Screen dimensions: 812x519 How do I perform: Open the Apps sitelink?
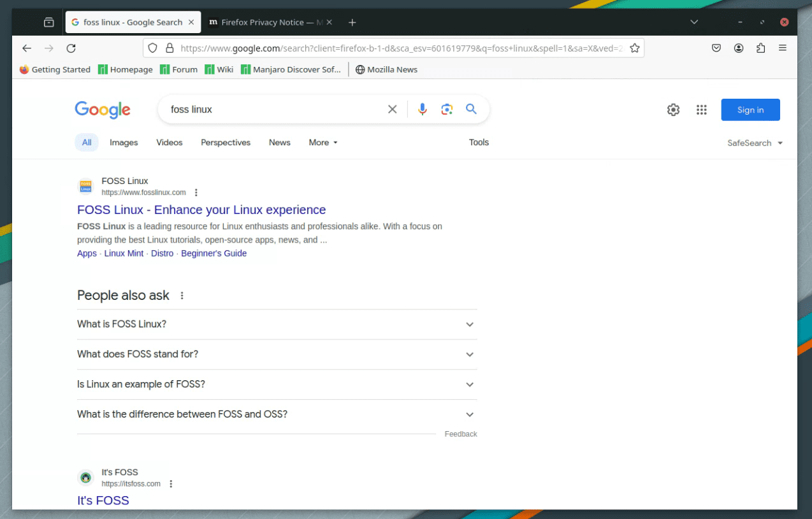[x=87, y=253]
